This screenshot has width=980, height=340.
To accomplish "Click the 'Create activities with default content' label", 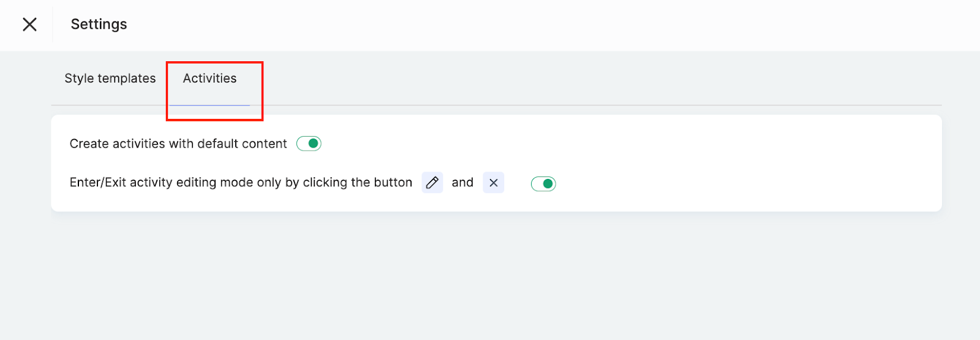I will pyautogui.click(x=178, y=144).
